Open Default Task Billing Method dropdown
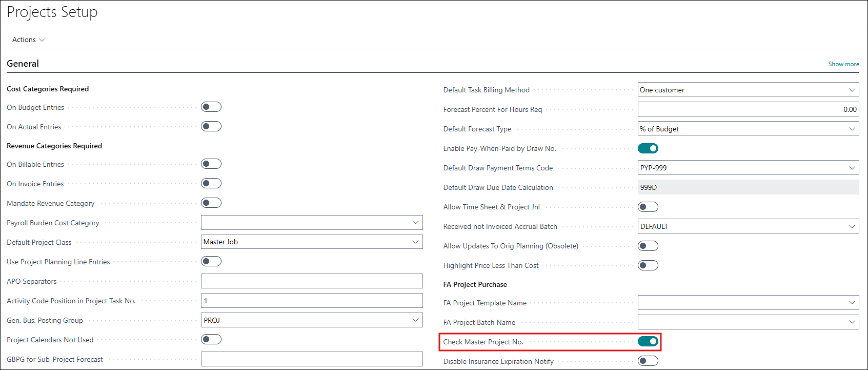The width and height of the screenshot is (868, 370). [852, 90]
